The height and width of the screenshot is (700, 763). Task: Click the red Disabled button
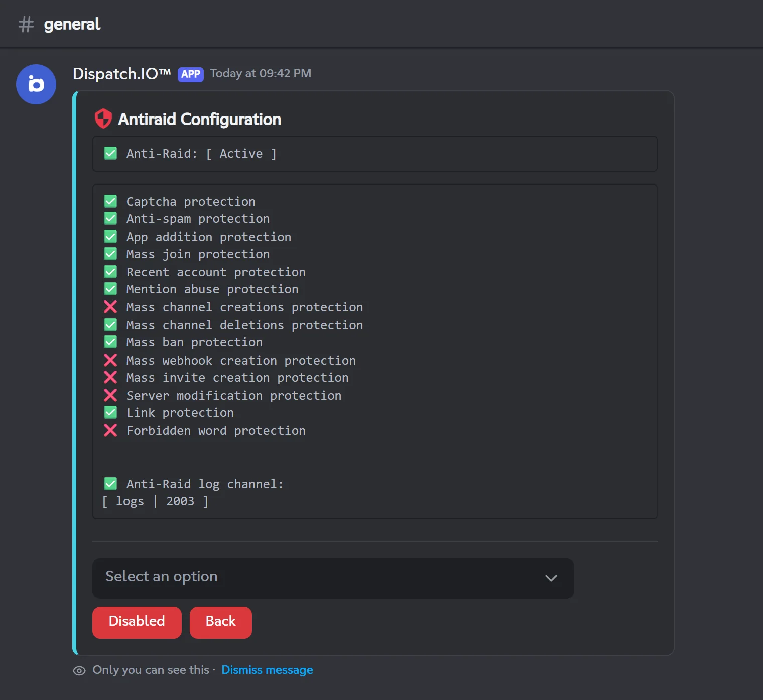click(137, 622)
